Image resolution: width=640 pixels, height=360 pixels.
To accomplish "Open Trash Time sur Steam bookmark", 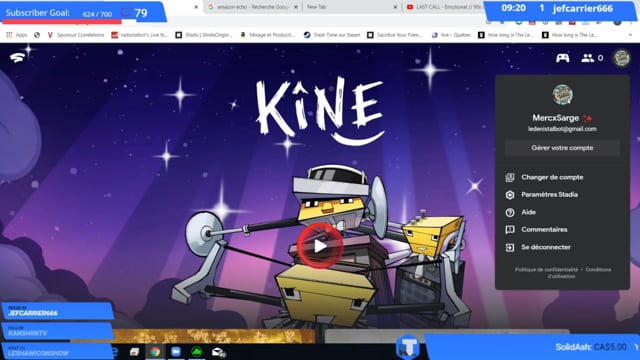I will tap(332, 35).
